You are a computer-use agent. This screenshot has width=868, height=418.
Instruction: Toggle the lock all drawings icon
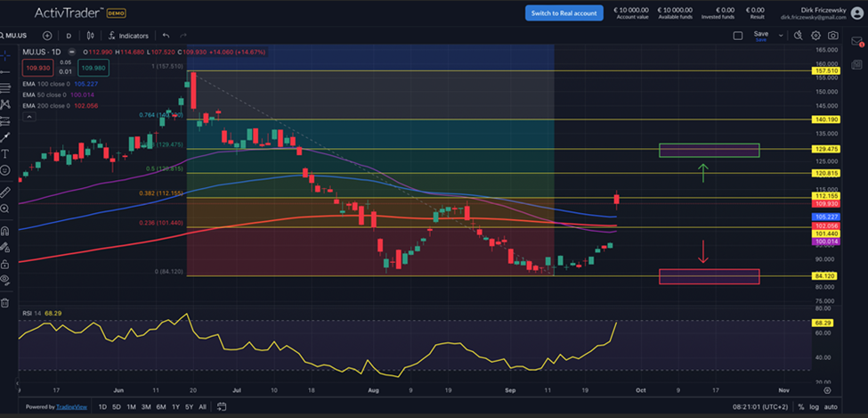point(6,262)
